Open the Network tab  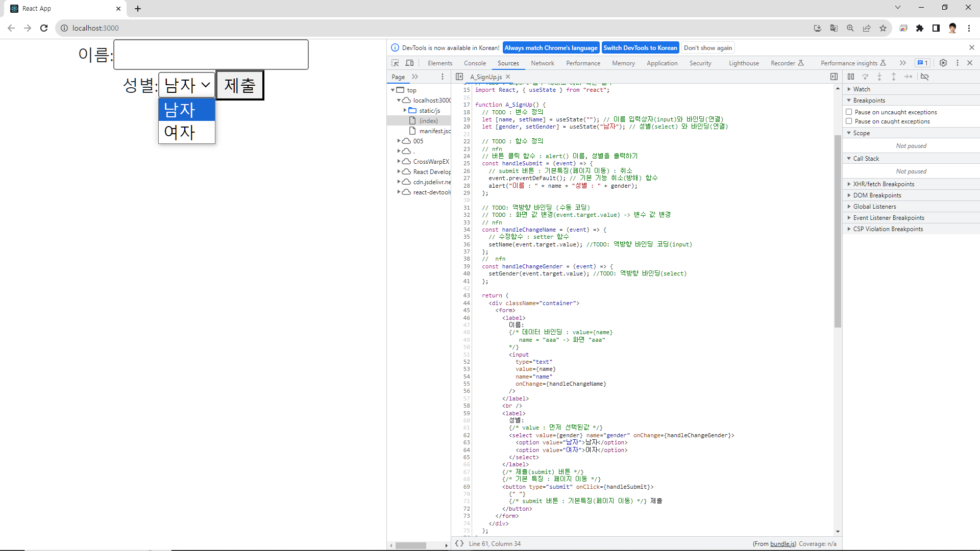(542, 63)
